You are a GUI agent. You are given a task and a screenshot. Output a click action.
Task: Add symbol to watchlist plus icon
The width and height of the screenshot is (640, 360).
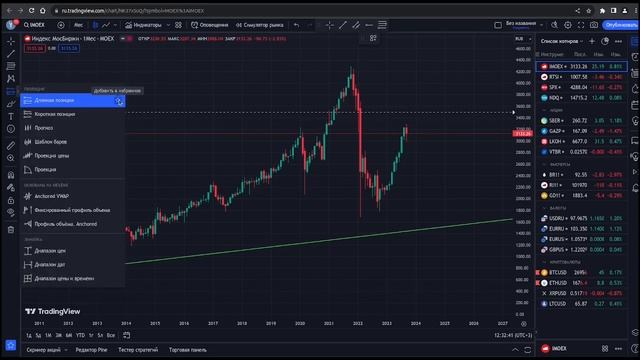tap(592, 41)
